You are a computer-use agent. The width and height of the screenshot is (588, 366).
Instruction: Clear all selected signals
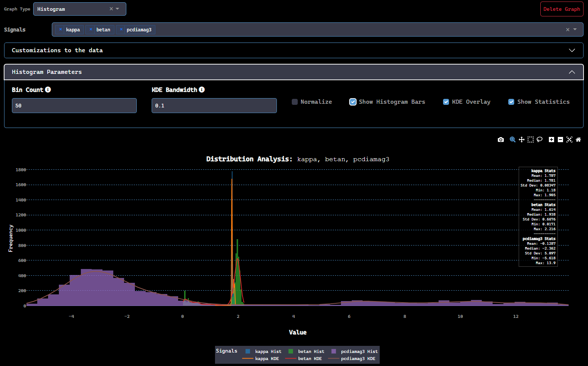568,29
